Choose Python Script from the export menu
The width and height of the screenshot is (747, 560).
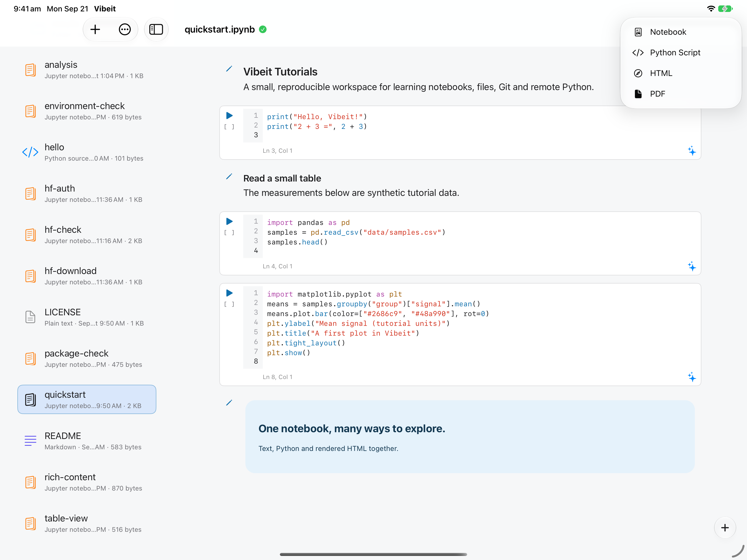point(681,53)
